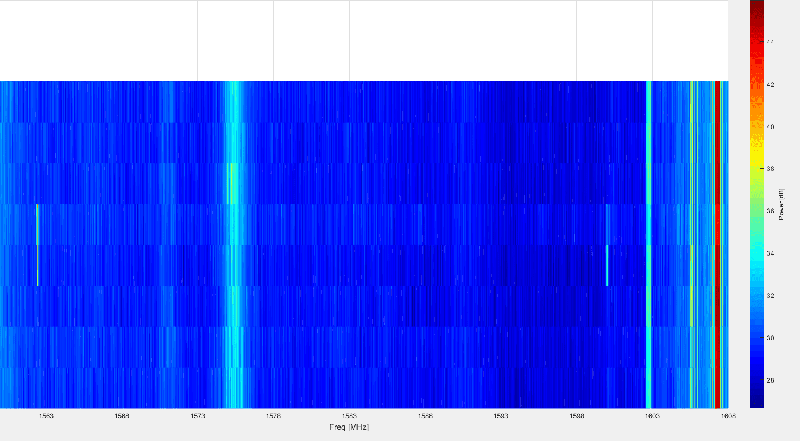Viewport: 800px width, 441px height.
Task: Click the lowest tick label on the colorbar
Action: [770, 381]
